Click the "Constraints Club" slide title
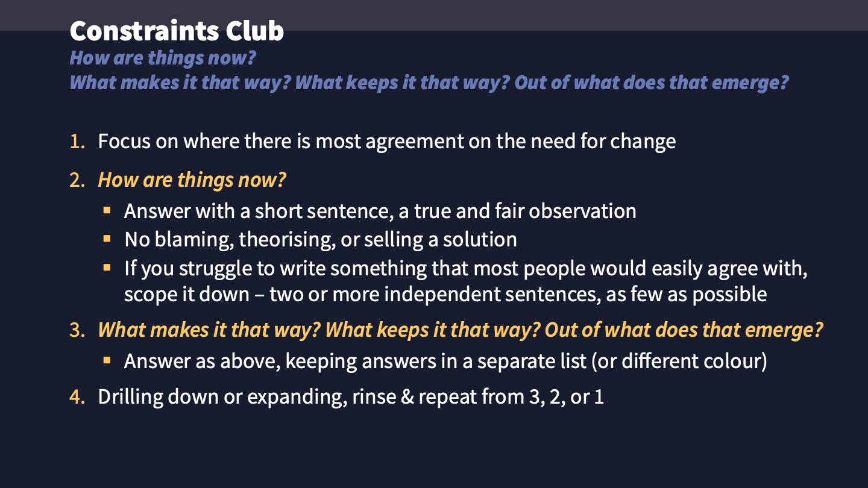The height and width of the screenshot is (488, 868). (177, 31)
